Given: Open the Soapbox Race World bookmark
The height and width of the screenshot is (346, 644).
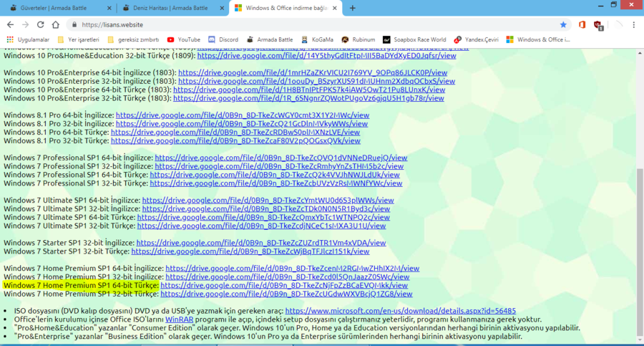Looking at the screenshot, I should (414, 39).
